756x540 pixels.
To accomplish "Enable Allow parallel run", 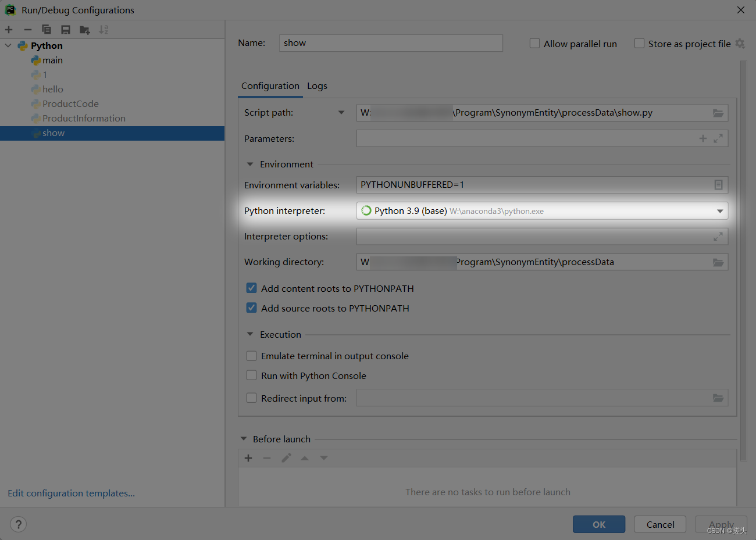I will [x=534, y=42].
